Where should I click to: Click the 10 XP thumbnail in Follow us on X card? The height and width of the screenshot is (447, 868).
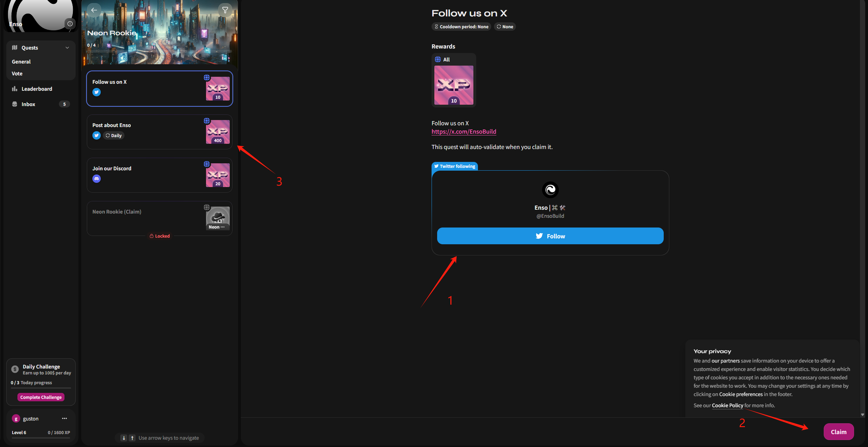218,89
